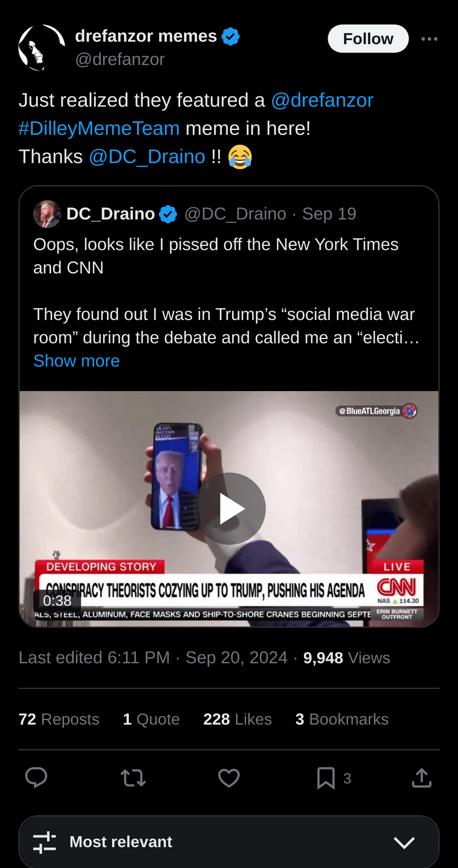This screenshot has width=458, height=868.
Task: Open the #DilleyMemeTeam hashtag
Action: [x=99, y=128]
